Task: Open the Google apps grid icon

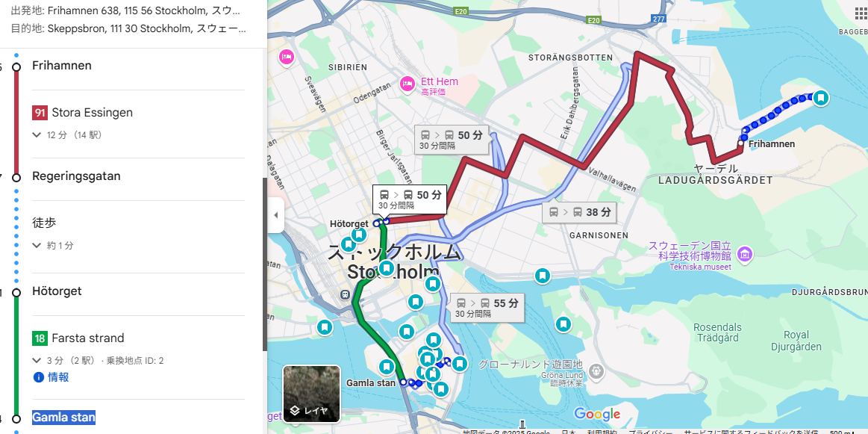Action: click(x=861, y=14)
